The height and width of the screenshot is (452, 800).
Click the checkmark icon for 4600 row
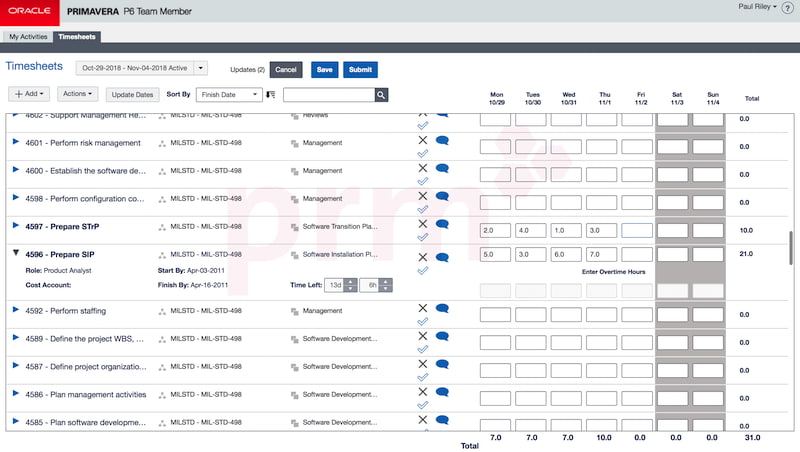(422, 182)
